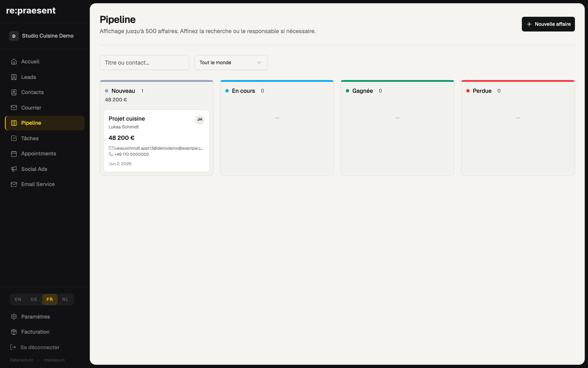Click the envelope icon on Projet cuisine card
The height and width of the screenshot is (368, 588).
111,148
